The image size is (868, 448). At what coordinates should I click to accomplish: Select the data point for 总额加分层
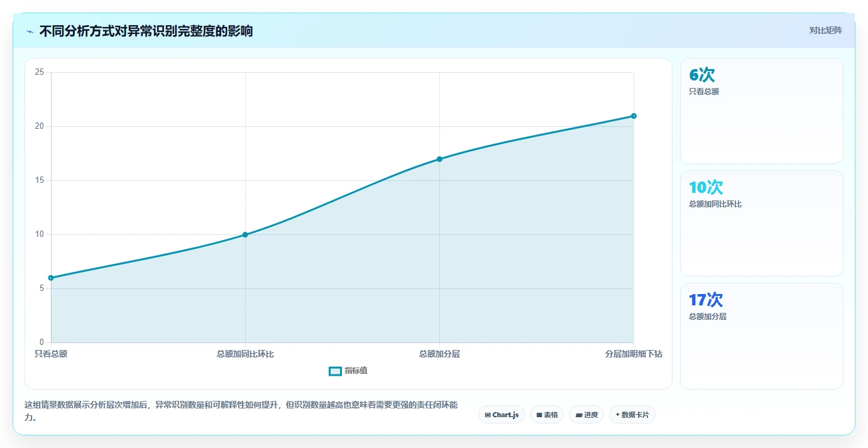pyautogui.click(x=439, y=159)
